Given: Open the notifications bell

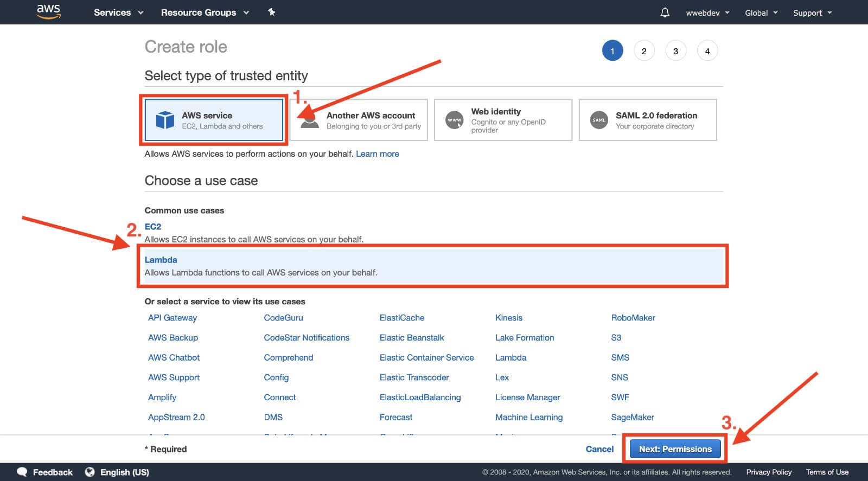Looking at the screenshot, I should pyautogui.click(x=665, y=12).
